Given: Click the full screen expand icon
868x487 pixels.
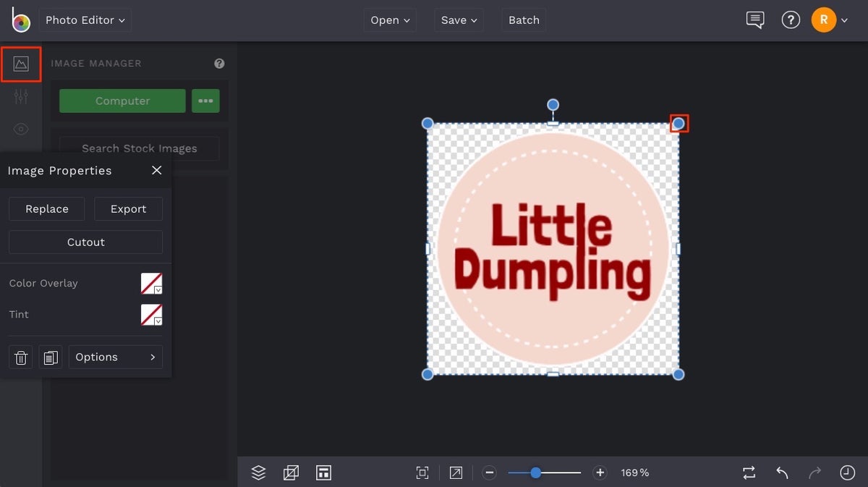Looking at the screenshot, I should point(456,472).
